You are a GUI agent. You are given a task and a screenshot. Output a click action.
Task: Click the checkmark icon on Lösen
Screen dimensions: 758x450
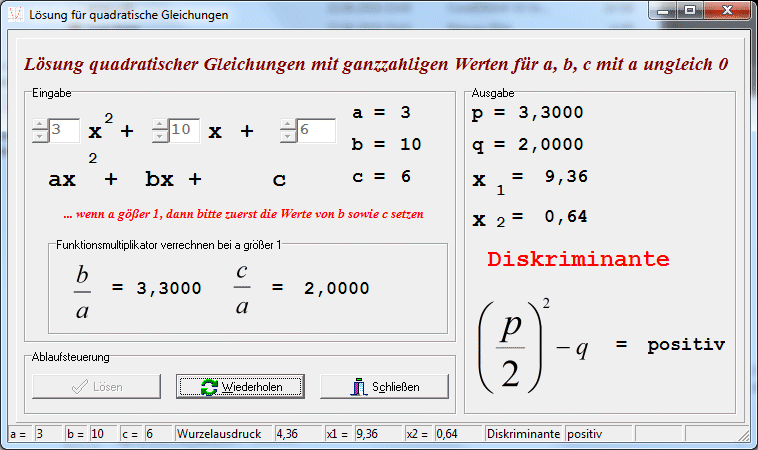click(79, 387)
